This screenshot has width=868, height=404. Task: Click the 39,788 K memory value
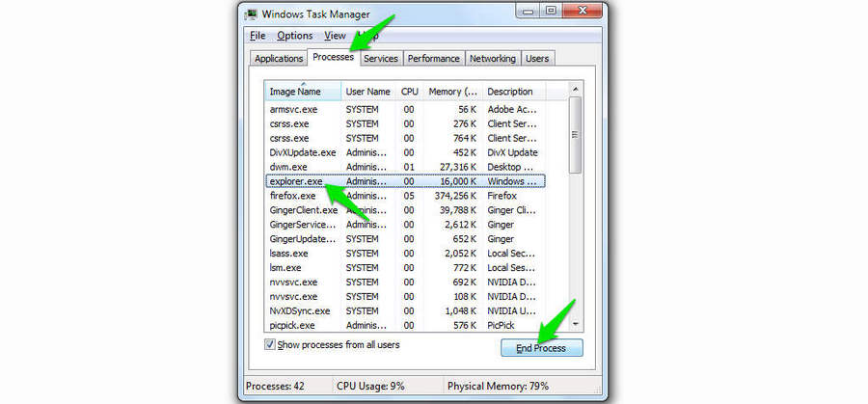point(459,210)
